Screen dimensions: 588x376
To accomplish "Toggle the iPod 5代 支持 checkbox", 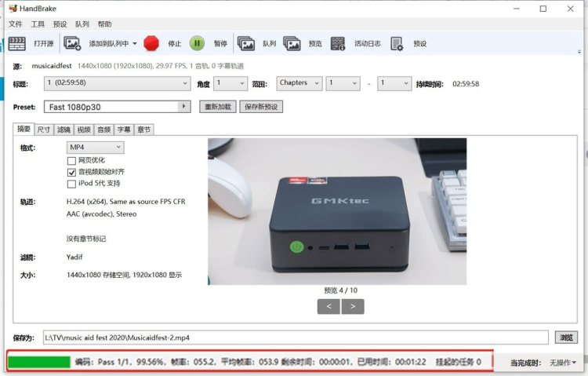I will (71, 184).
